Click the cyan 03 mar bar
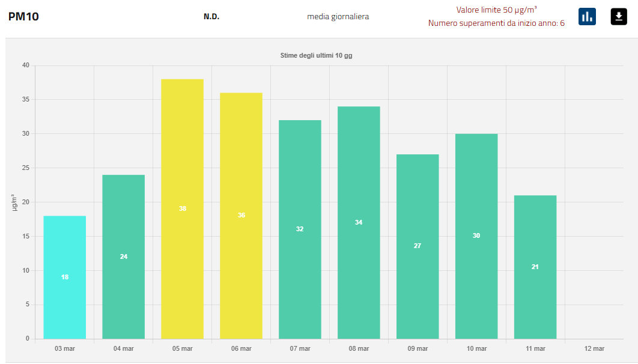 pyautogui.click(x=65, y=277)
